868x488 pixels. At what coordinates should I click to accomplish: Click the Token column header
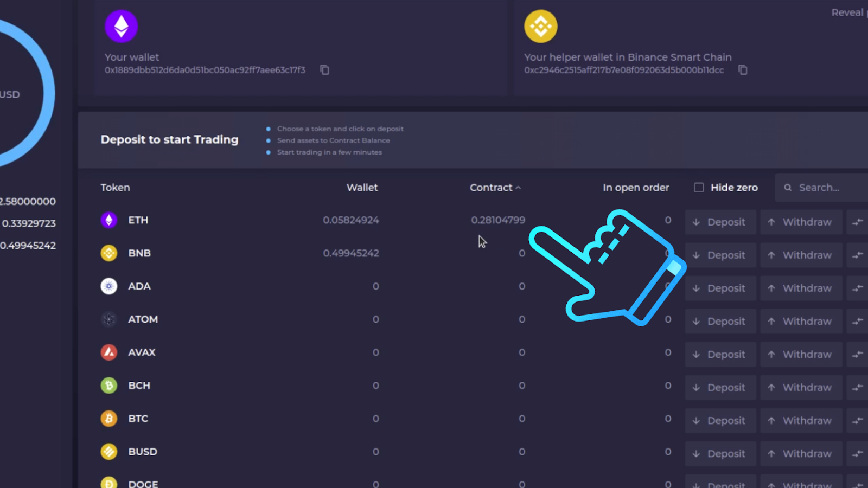click(x=115, y=188)
